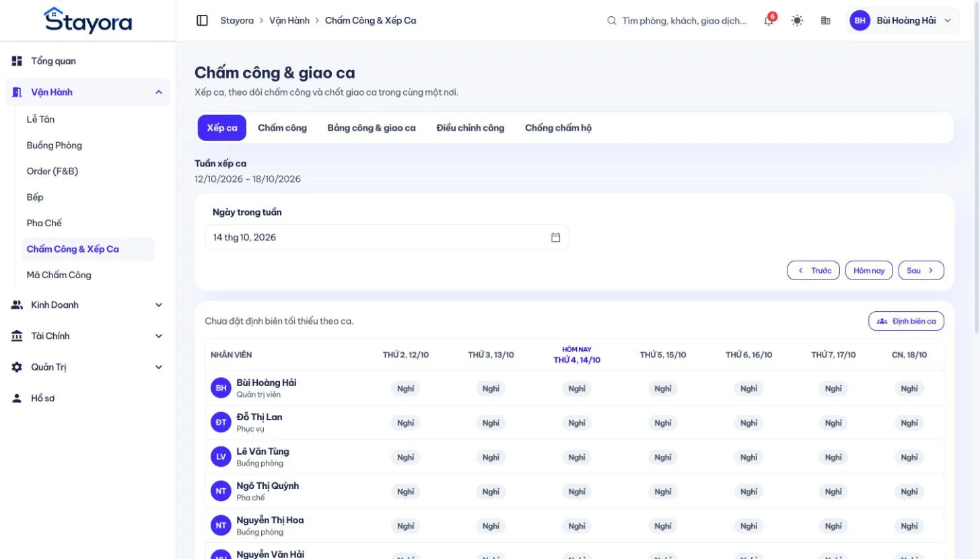980x559 pixels.
Task: Go to the Chống chấm hộ tab
Action: click(559, 128)
